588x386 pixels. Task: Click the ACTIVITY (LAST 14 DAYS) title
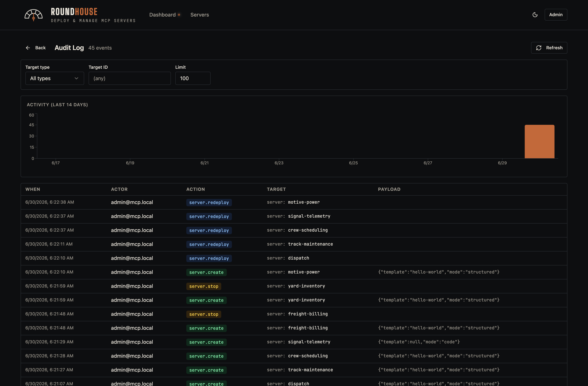57,105
